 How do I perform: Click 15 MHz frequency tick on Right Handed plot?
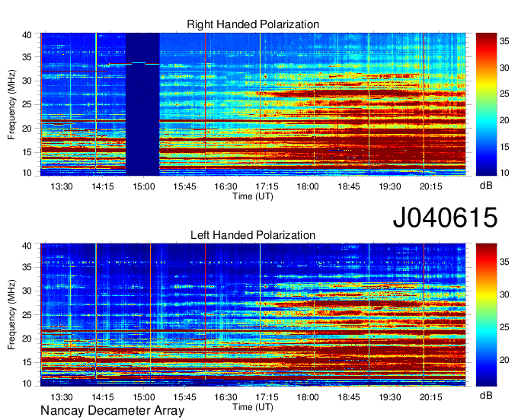coord(27,152)
